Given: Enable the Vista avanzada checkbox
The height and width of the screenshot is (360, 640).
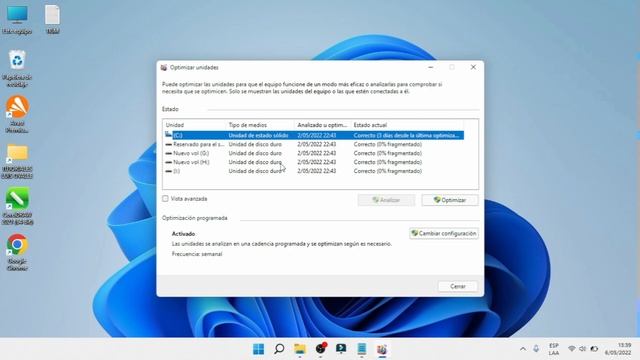Looking at the screenshot, I should tap(165, 199).
